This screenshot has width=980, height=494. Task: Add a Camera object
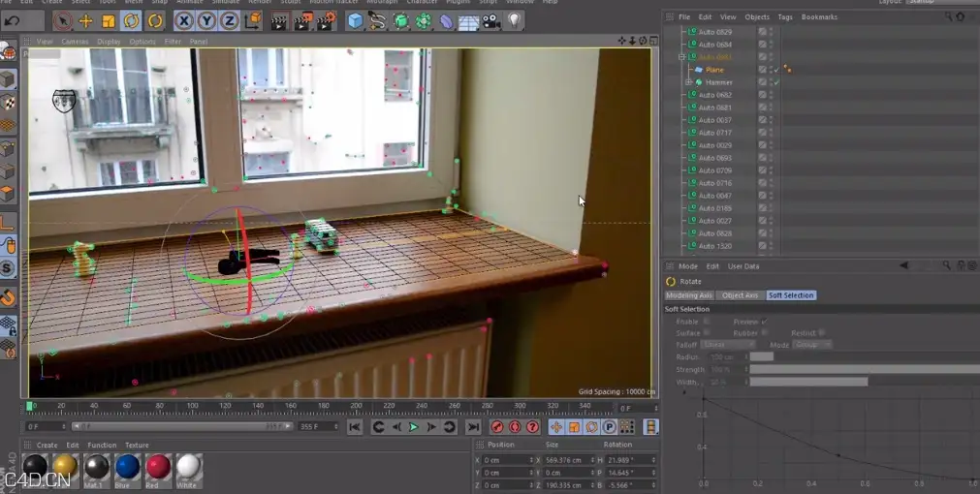[x=491, y=22]
